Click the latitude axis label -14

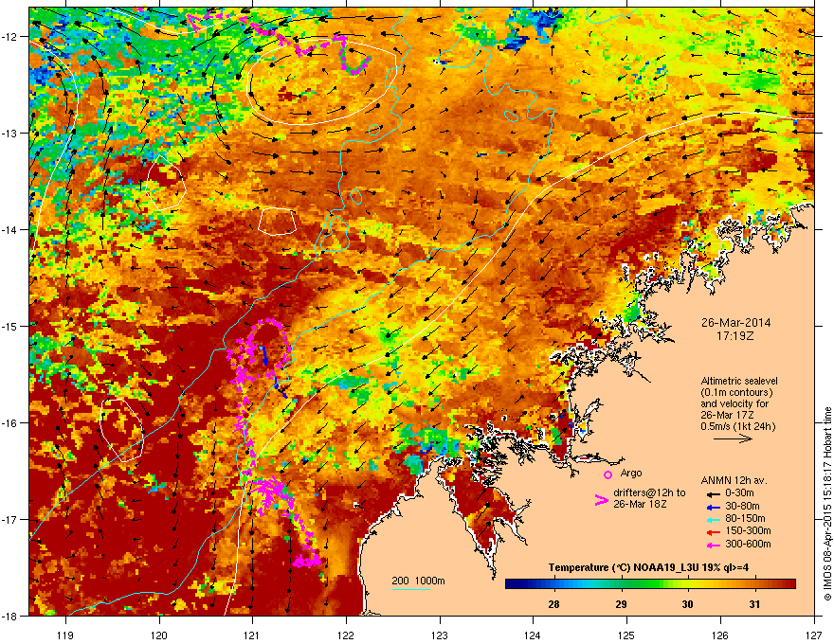(10, 229)
